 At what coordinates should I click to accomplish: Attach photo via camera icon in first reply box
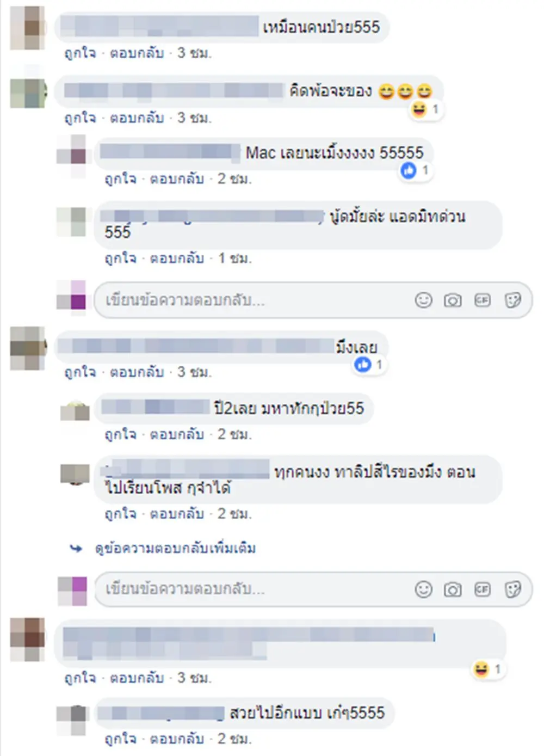(x=453, y=300)
